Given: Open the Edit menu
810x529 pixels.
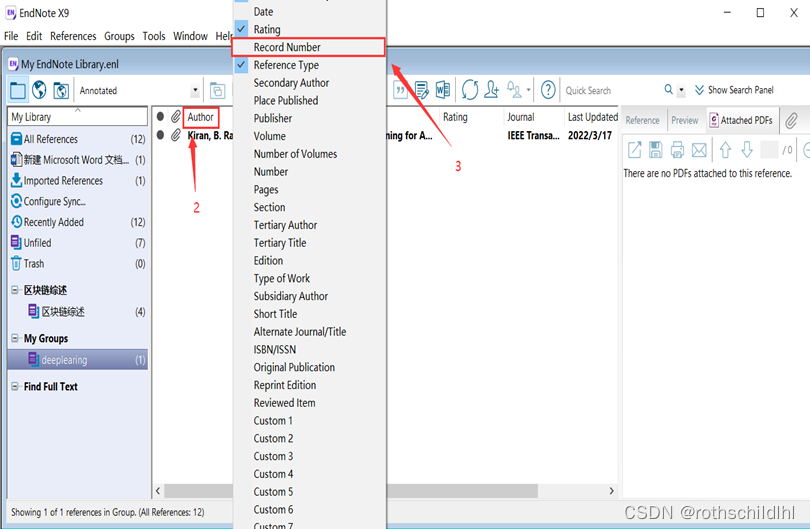Looking at the screenshot, I should point(34,36).
